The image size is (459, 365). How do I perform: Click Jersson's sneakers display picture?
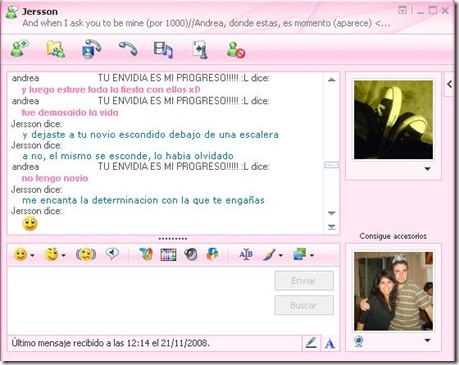click(x=393, y=120)
